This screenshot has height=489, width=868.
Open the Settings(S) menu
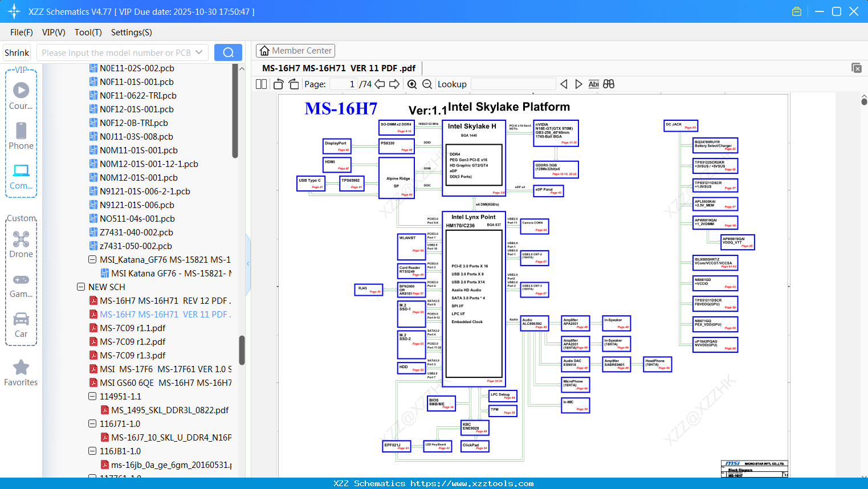(132, 32)
